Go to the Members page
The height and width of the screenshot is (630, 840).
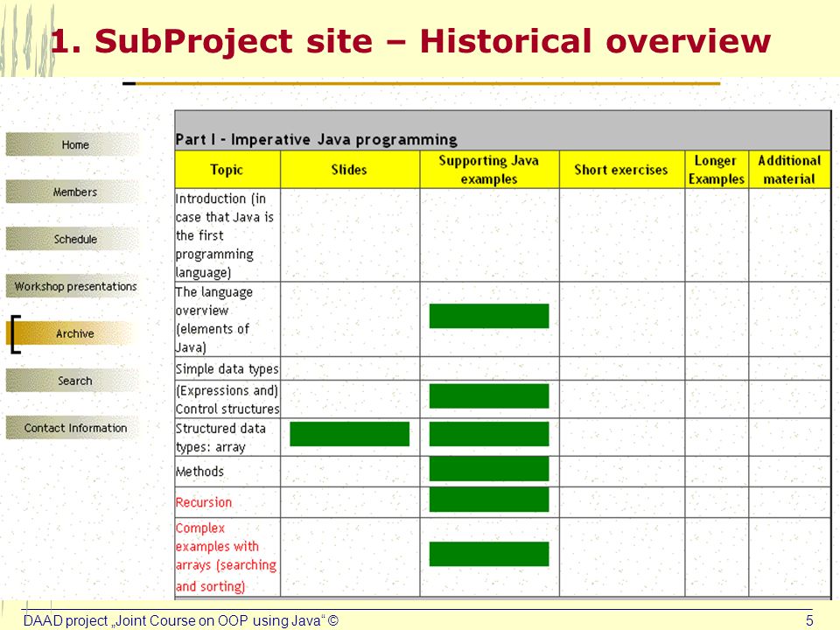coord(73,192)
